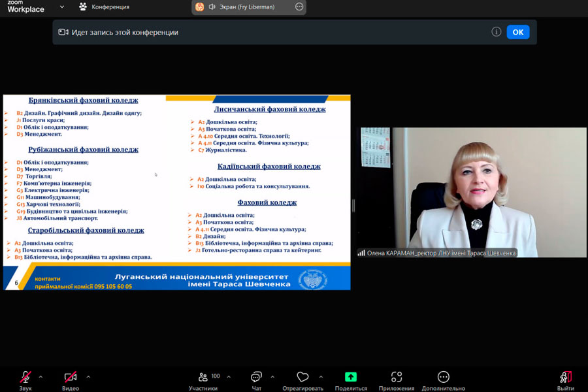Click camera recording icon in notification banner

coord(63,32)
